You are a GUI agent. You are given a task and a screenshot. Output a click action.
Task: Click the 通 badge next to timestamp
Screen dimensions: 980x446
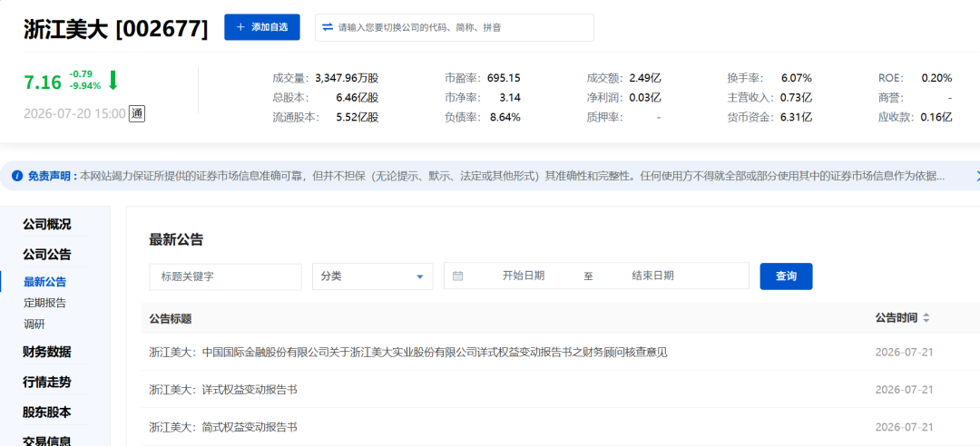[x=137, y=113]
